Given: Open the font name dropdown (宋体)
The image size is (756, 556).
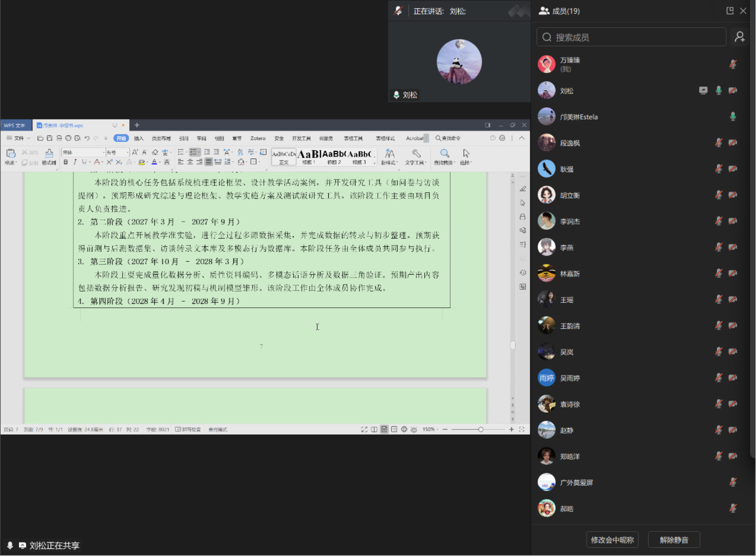Looking at the screenshot, I should pyautogui.click(x=103, y=152).
